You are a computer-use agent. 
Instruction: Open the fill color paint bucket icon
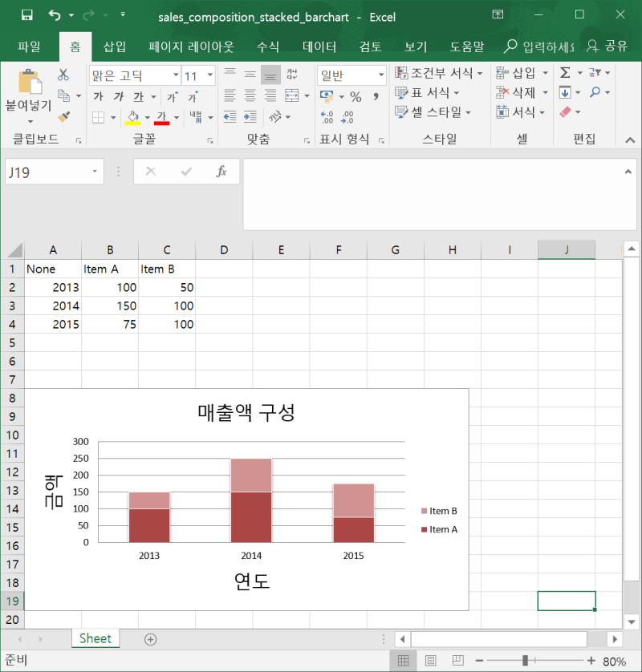click(134, 117)
